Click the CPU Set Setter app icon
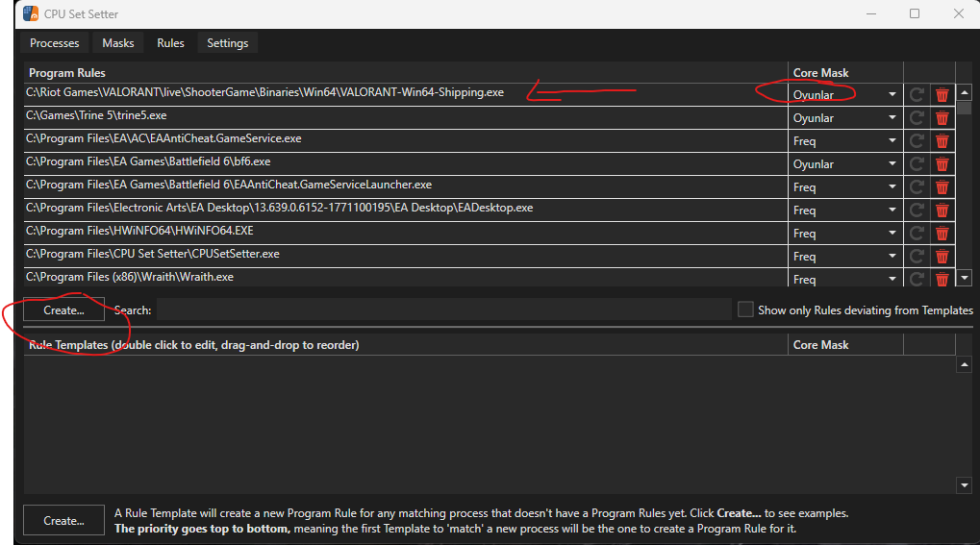The width and height of the screenshot is (980, 545). click(31, 13)
